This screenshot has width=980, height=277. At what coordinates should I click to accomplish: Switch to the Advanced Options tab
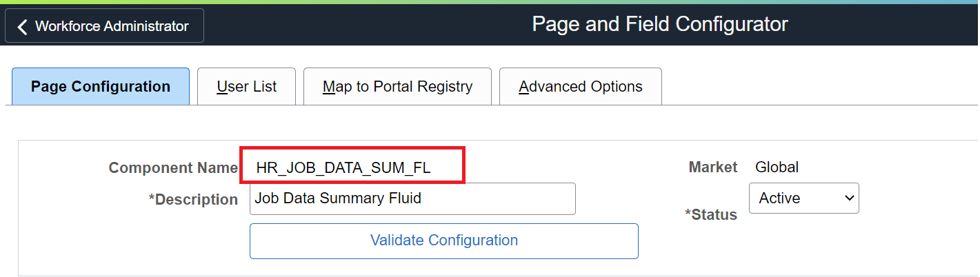coord(580,87)
